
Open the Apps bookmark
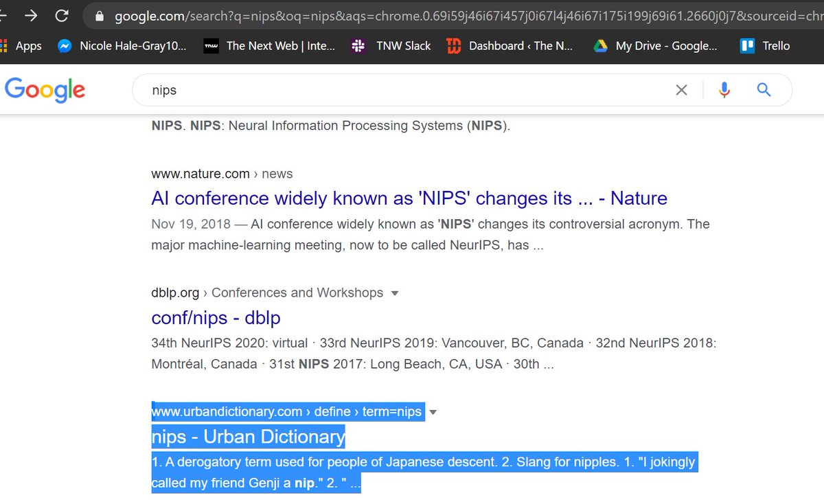click(21, 46)
